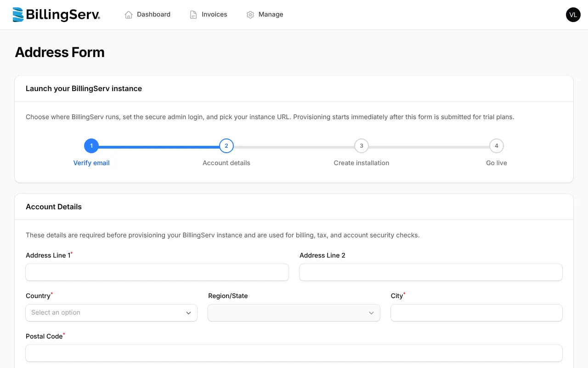Click the Region/State field label
Image resolution: width=588 pixels, height=368 pixels.
tap(228, 296)
